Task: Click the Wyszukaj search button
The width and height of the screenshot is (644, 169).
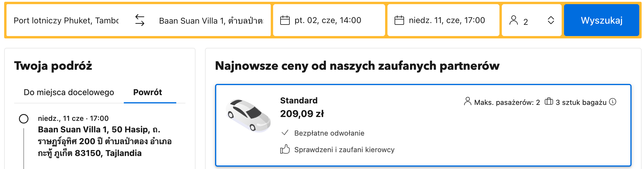Action: (602, 20)
